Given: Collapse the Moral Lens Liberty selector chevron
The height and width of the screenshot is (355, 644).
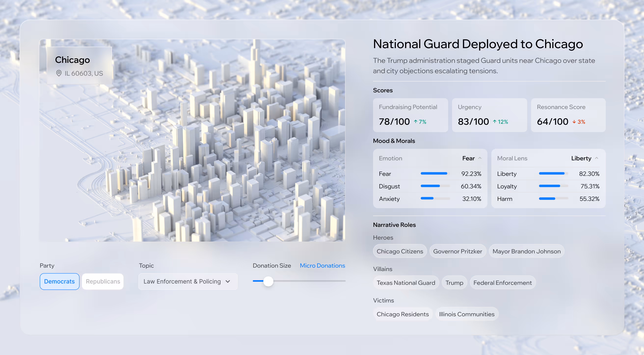Looking at the screenshot, I should [x=596, y=158].
